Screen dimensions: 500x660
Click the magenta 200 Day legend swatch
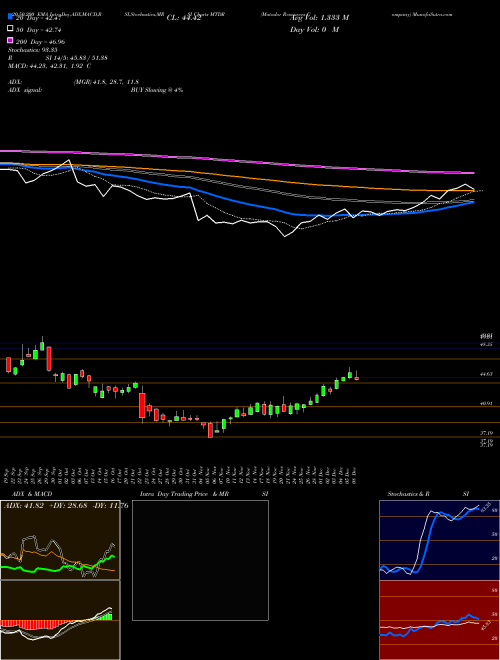(x=10, y=41)
